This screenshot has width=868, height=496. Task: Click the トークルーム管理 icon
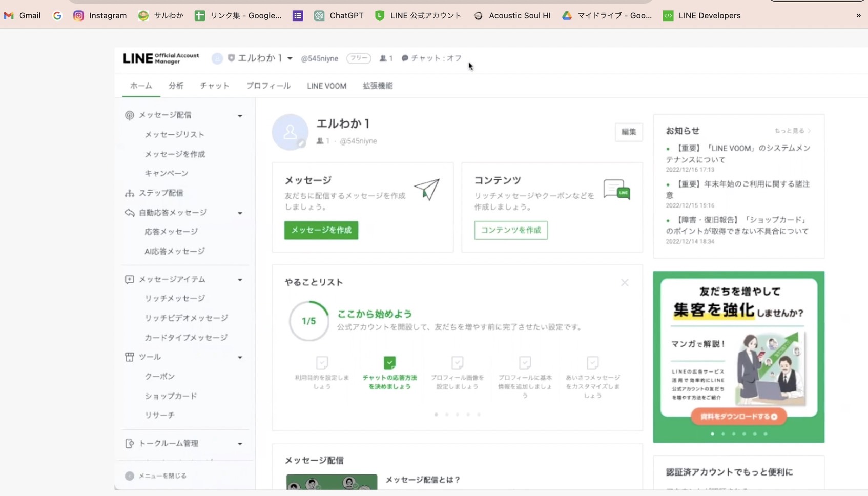[129, 443]
